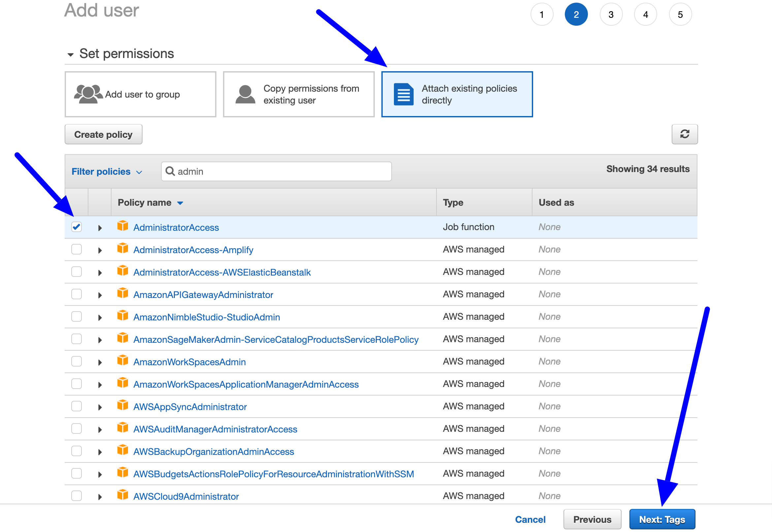Jump to wizard step 5
Screen dimensions: 772x532
680,14
